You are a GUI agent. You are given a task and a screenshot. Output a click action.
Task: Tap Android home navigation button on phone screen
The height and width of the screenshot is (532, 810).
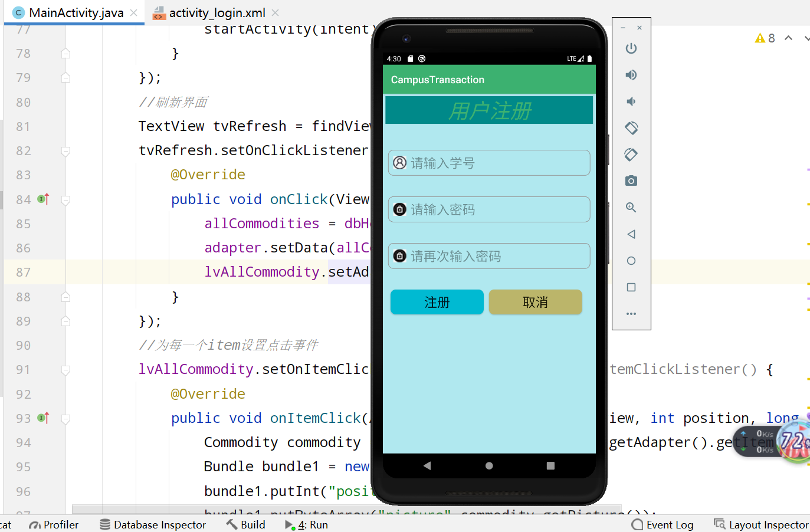click(489, 465)
